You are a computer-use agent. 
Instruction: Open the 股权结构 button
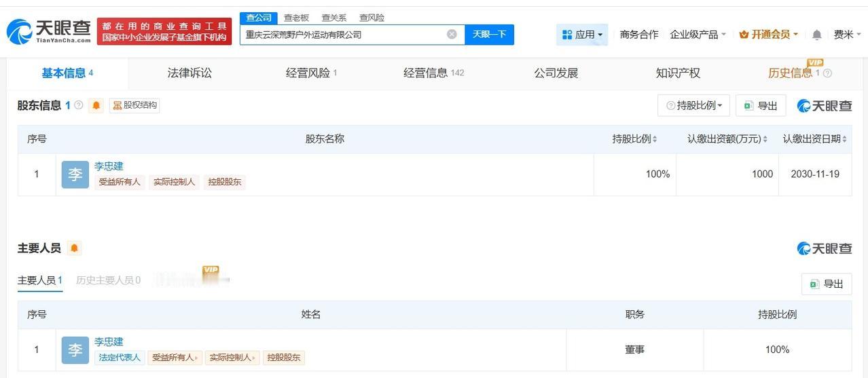[x=134, y=105]
